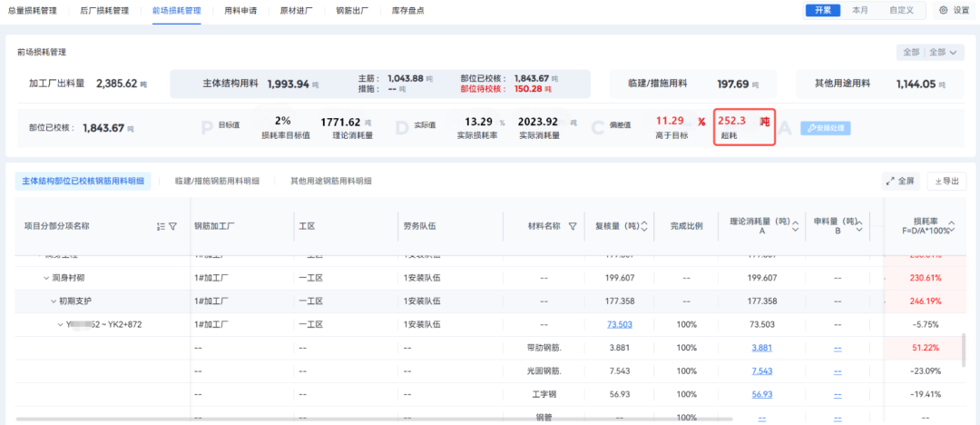
Task: Click the 带肋钢筋 material cell
Action: pos(544,348)
